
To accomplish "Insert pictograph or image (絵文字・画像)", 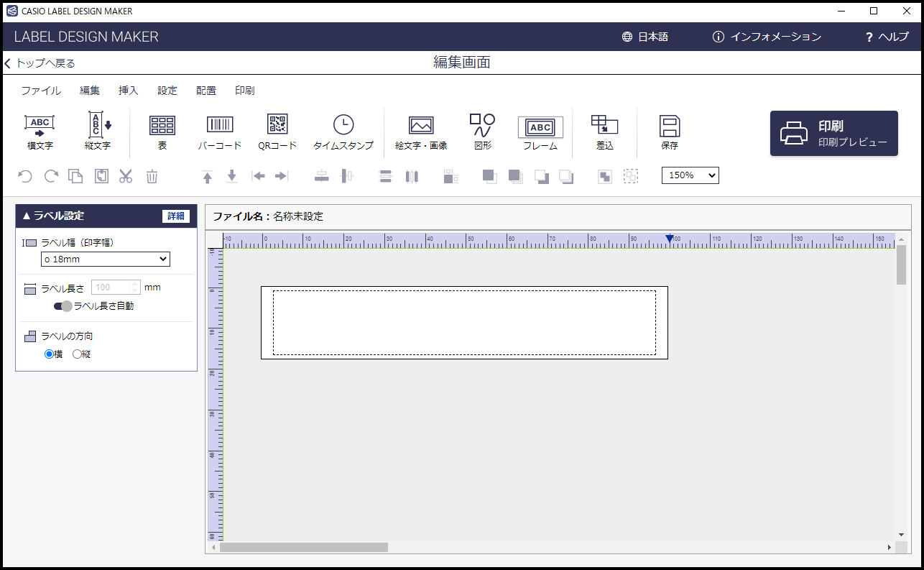I will click(421, 132).
